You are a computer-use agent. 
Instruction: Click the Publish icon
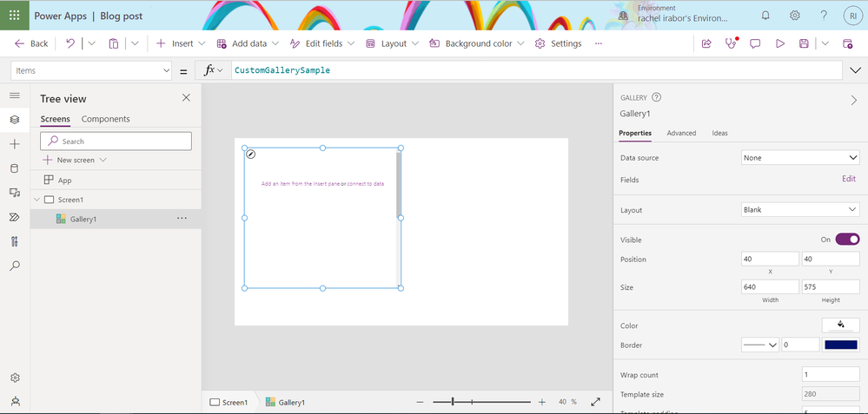pos(847,43)
